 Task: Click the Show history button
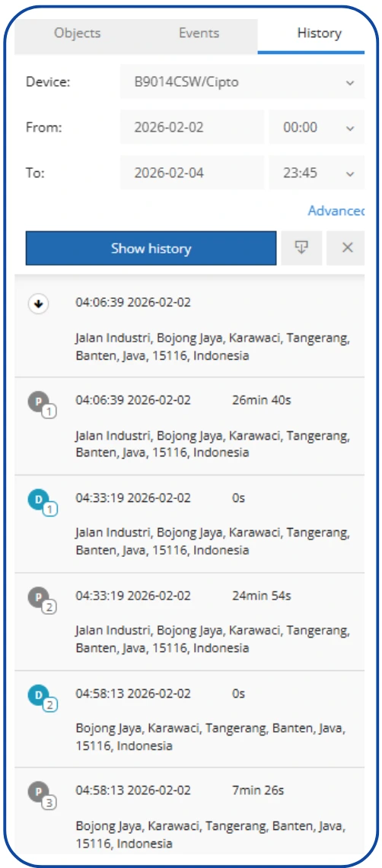(x=151, y=248)
